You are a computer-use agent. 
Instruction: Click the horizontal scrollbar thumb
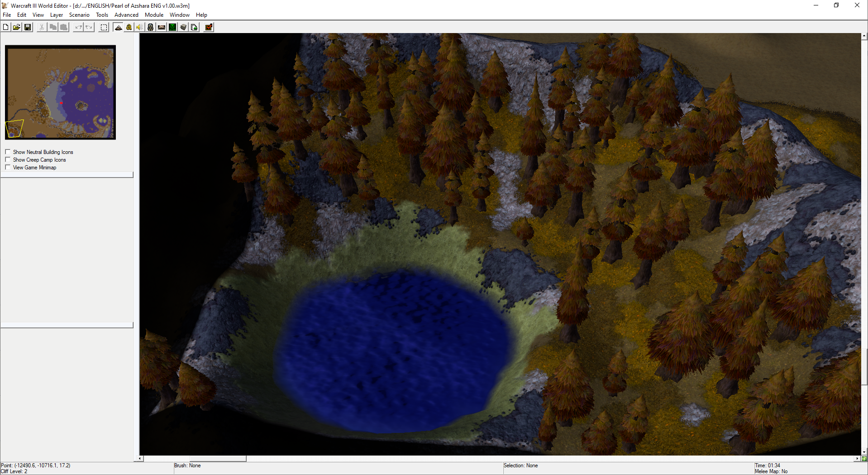pos(218,459)
